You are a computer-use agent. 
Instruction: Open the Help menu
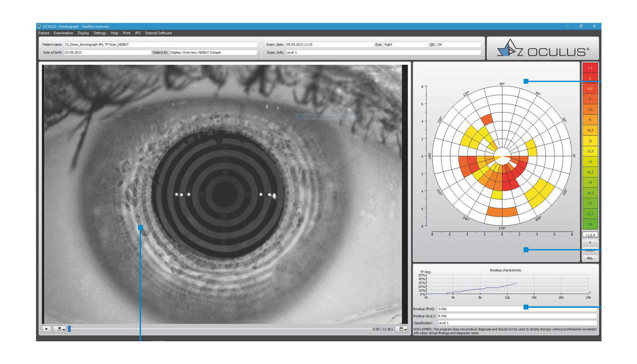click(114, 33)
